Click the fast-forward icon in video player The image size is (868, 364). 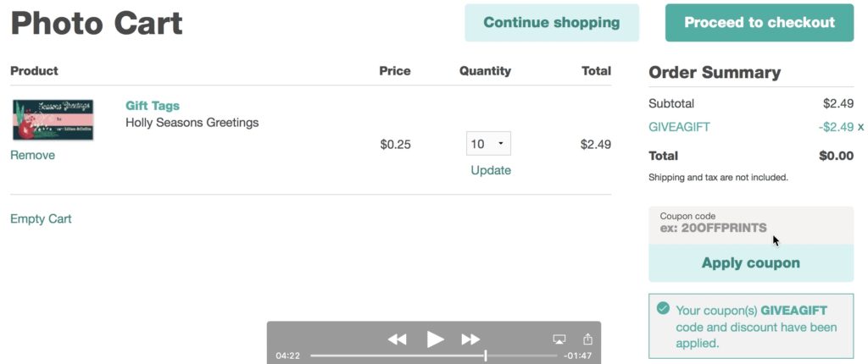point(470,339)
